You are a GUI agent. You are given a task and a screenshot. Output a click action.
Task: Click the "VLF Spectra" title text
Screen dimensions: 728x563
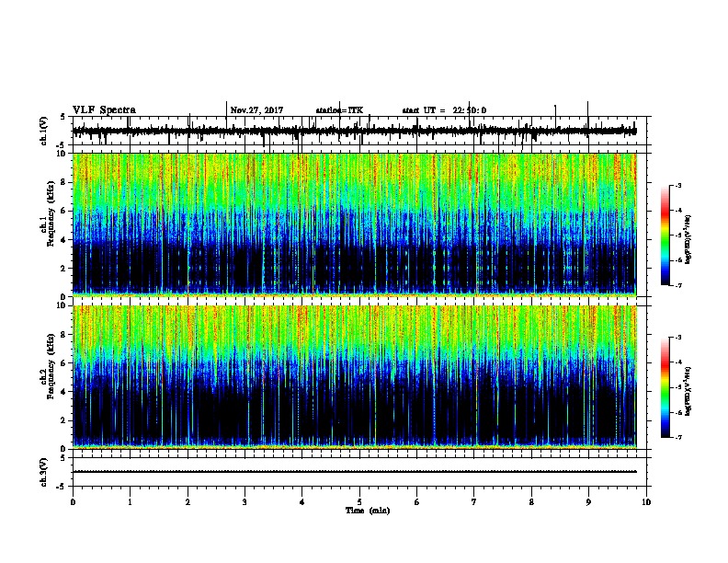(x=104, y=110)
